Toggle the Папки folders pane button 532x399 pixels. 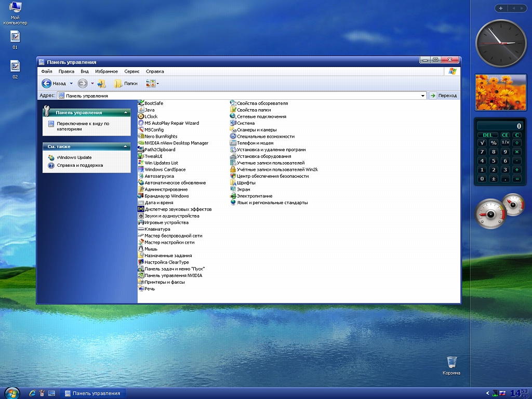tap(126, 84)
